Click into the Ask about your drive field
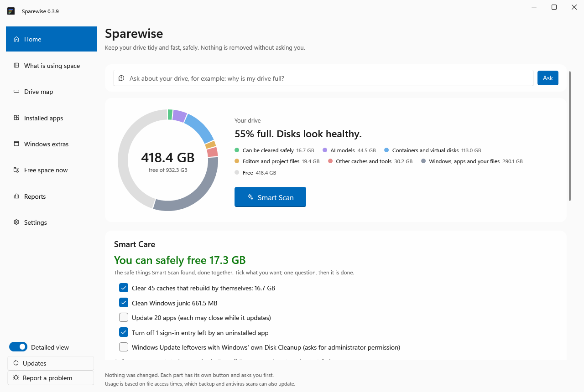This screenshot has height=392, width=584. [323, 78]
